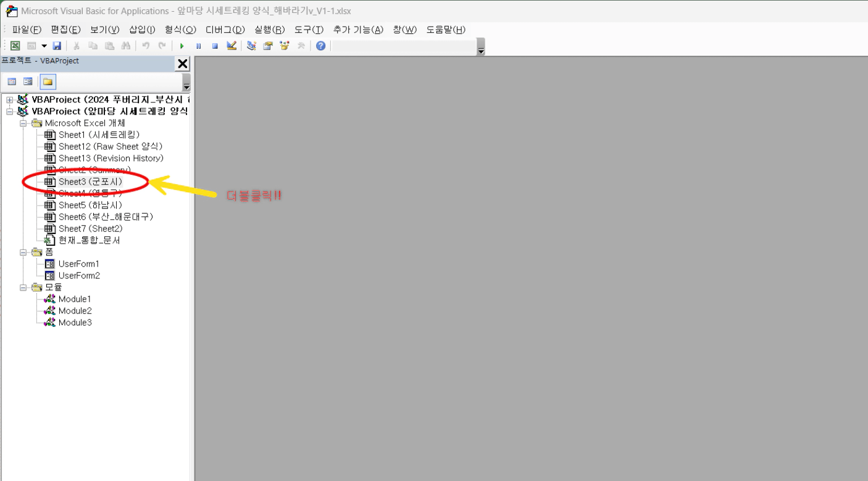
Task: Open the Project Explorer toolbar icon
Action: [x=251, y=46]
